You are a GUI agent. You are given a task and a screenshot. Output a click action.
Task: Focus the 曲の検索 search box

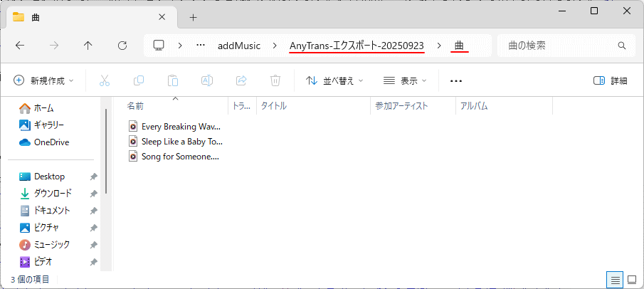(x=566, y=46)
